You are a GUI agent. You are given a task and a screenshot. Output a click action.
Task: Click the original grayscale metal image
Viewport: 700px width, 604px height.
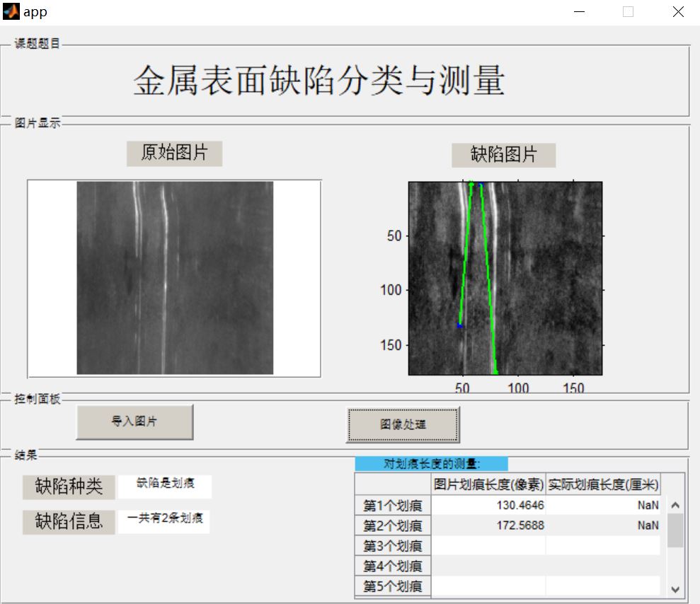[x=175, y=277]
